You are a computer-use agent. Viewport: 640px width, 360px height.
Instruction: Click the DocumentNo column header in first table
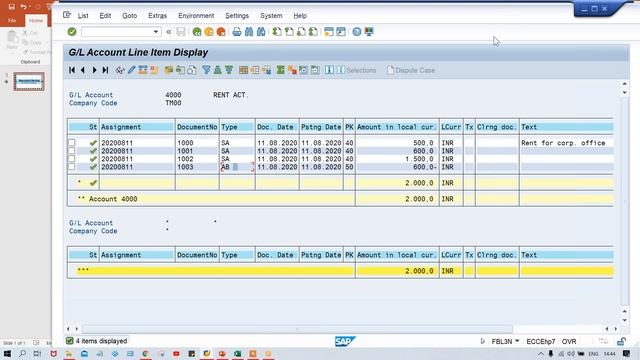point(197,127)
